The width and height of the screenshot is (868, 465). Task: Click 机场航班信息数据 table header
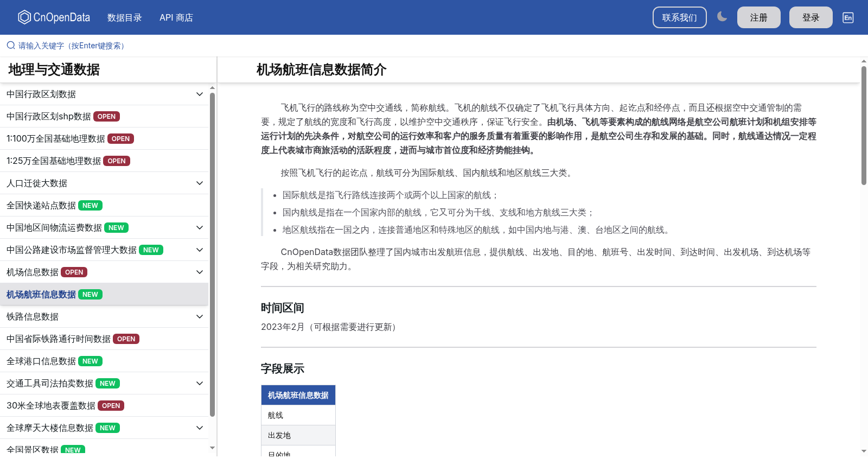[298, 395]
